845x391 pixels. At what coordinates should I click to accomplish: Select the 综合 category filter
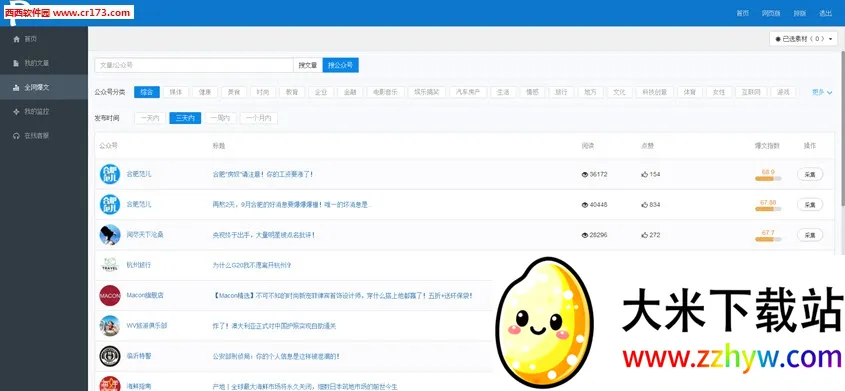point(147,92)
